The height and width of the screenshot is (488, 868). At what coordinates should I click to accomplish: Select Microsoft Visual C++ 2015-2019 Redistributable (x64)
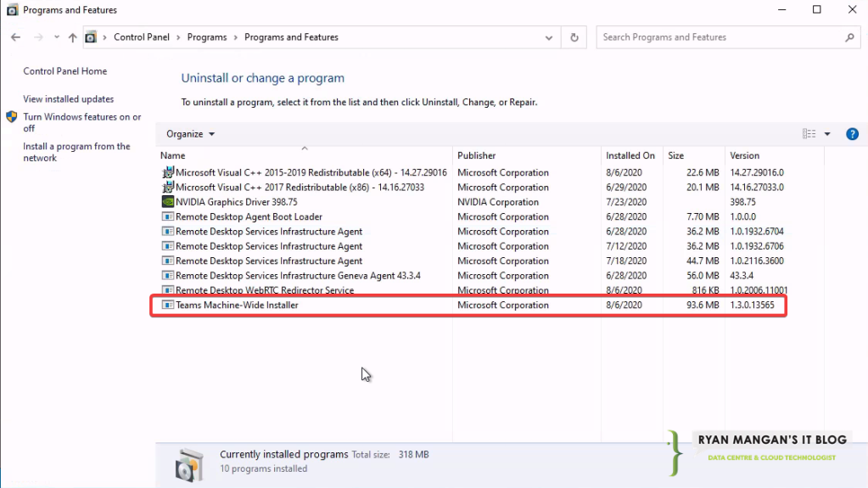311,173
